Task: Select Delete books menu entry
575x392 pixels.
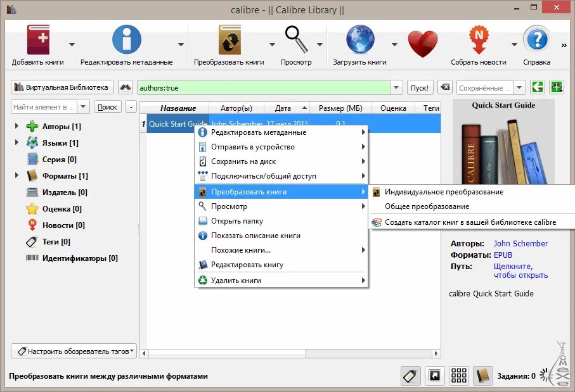Action: tap(281, 281)
